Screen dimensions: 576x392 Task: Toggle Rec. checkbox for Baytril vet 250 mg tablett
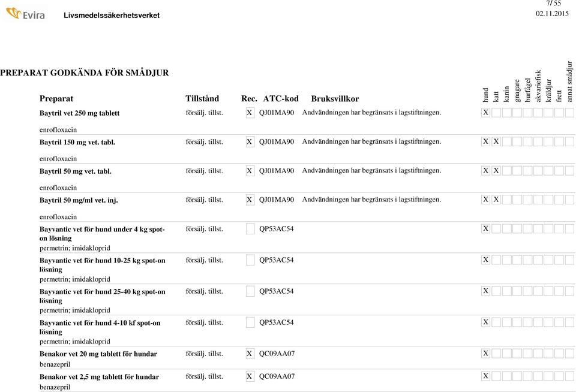point(250,113)
